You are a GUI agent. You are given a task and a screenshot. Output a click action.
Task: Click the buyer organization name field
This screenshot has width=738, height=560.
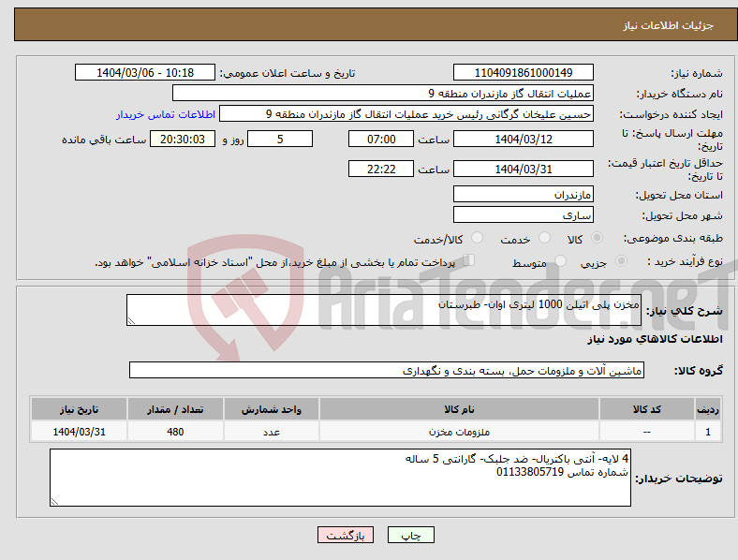[383, 93]
